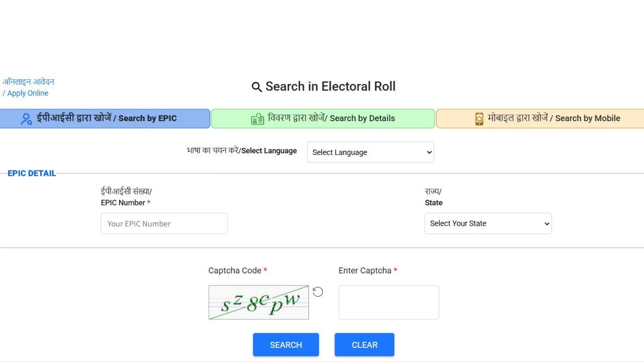Click the Search in Electoral Roll heading
This screenshot has height=362, width=644.
[x=330, y=86]
